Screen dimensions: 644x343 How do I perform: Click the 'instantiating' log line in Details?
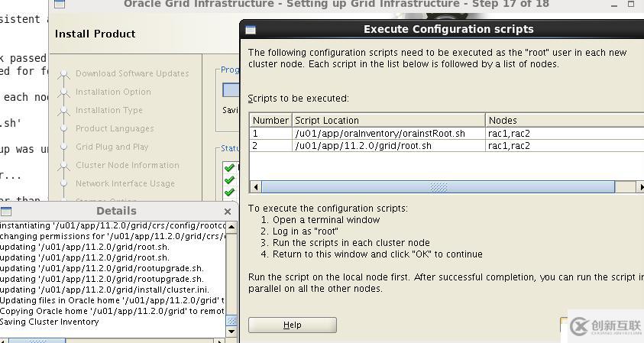coord(112,225)
